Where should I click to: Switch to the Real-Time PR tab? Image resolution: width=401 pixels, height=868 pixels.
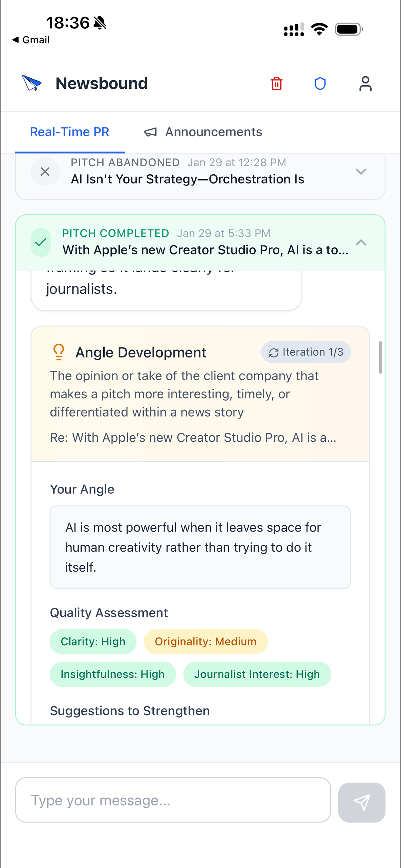tap(70, 132)
